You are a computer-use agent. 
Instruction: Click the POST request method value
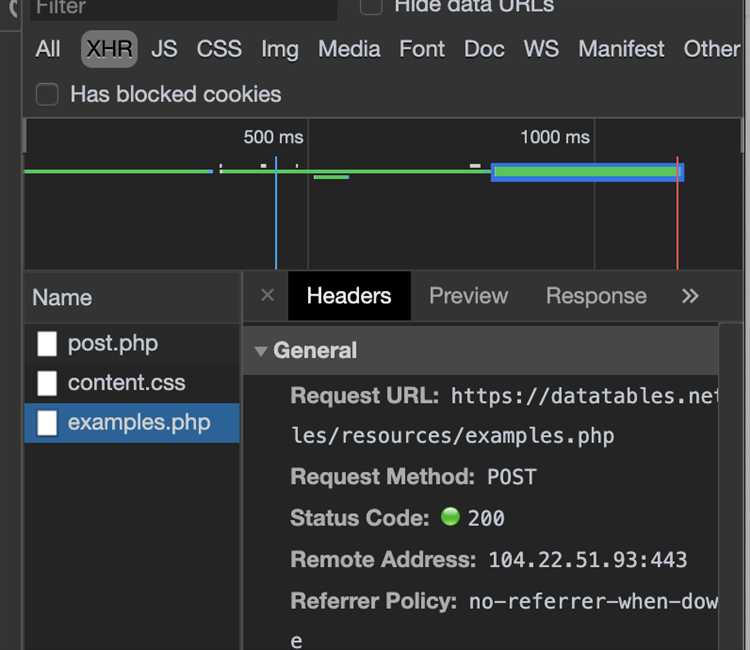[x=512, y=477]
